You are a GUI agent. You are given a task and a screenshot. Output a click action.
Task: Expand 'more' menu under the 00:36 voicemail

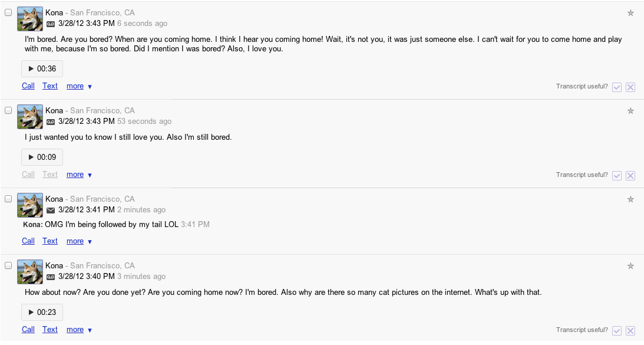[79, 86]
